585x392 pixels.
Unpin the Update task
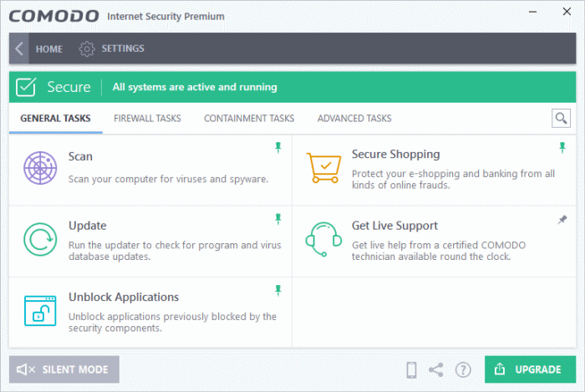[278, 219]
